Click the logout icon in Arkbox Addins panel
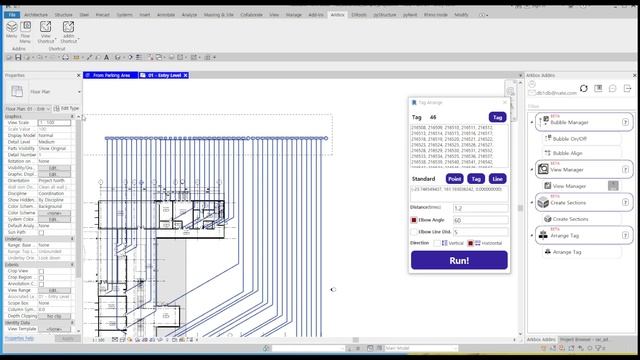 pos(628,89)
